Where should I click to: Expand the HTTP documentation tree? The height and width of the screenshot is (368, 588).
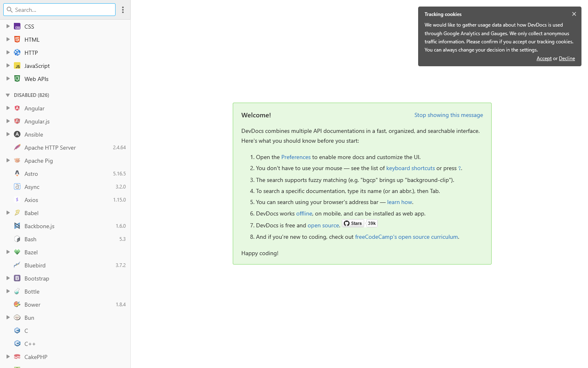pos(8,52)
